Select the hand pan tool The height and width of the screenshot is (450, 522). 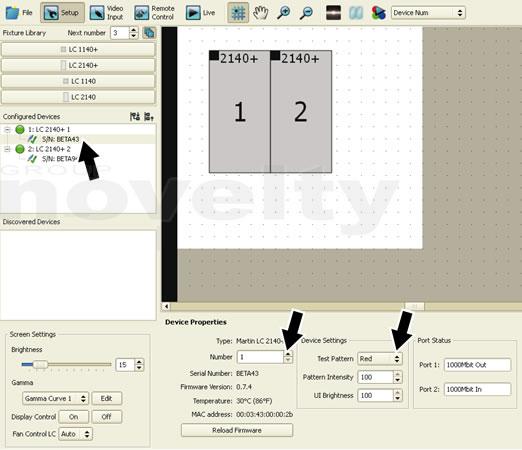click(260, 13)
